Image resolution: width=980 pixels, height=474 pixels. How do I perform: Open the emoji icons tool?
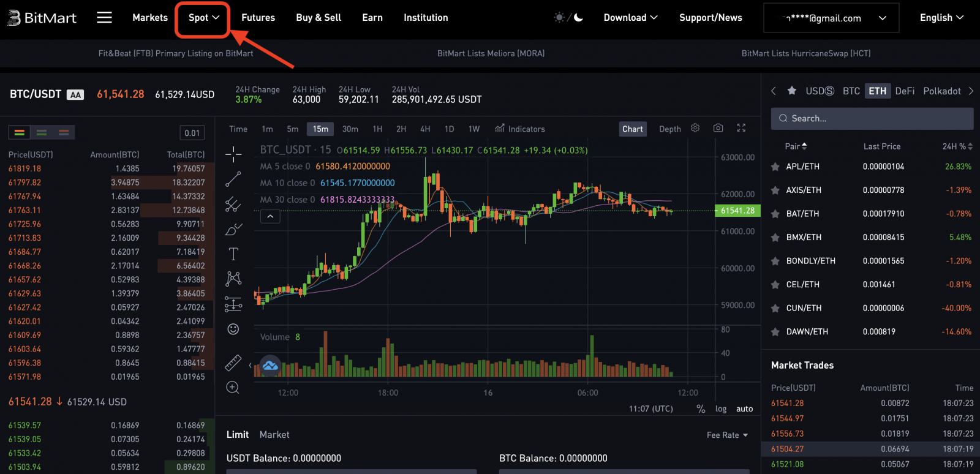tap(233, 329)
